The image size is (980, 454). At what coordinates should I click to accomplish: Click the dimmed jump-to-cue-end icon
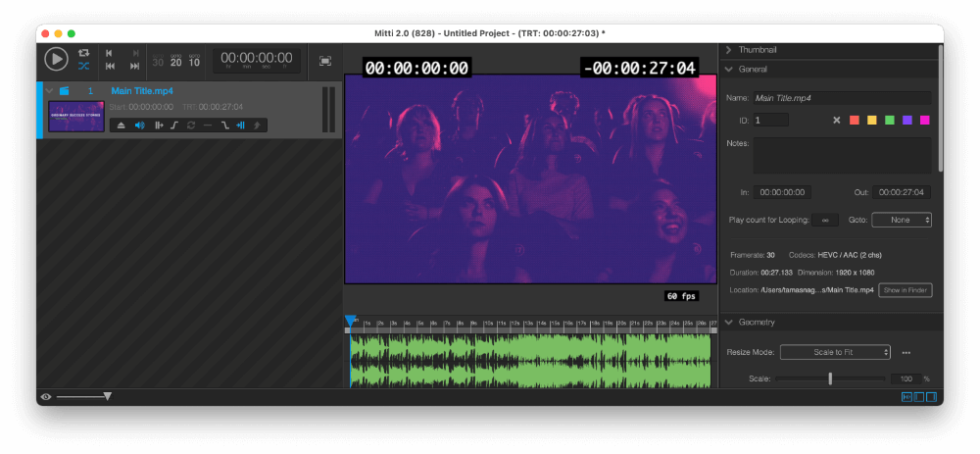point(135,53)
